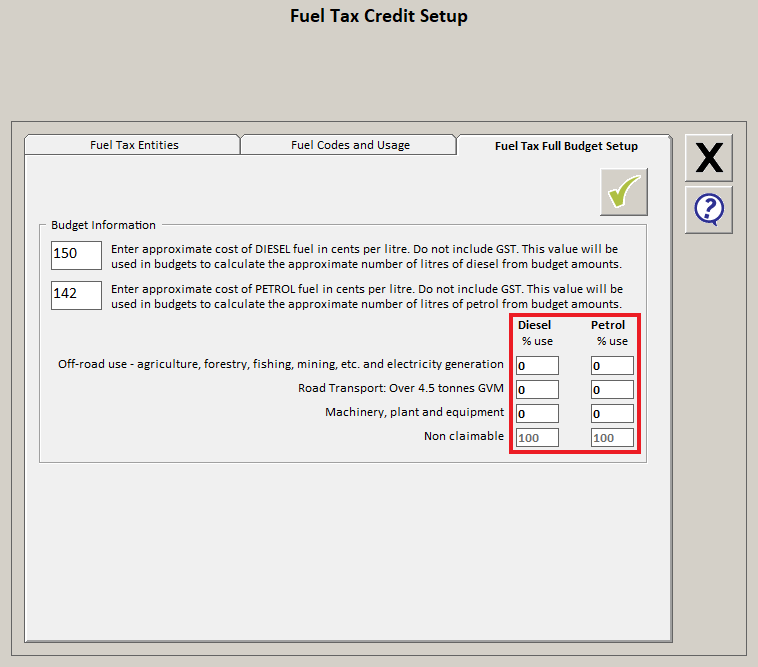
Task: Focus Diesel Machinery, plant and equipment field
Action: tap(537, 414)
